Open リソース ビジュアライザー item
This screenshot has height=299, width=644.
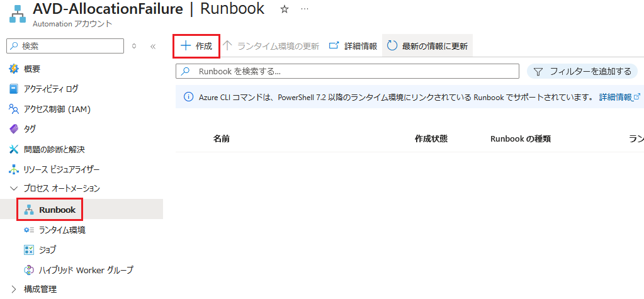point(61,169)
